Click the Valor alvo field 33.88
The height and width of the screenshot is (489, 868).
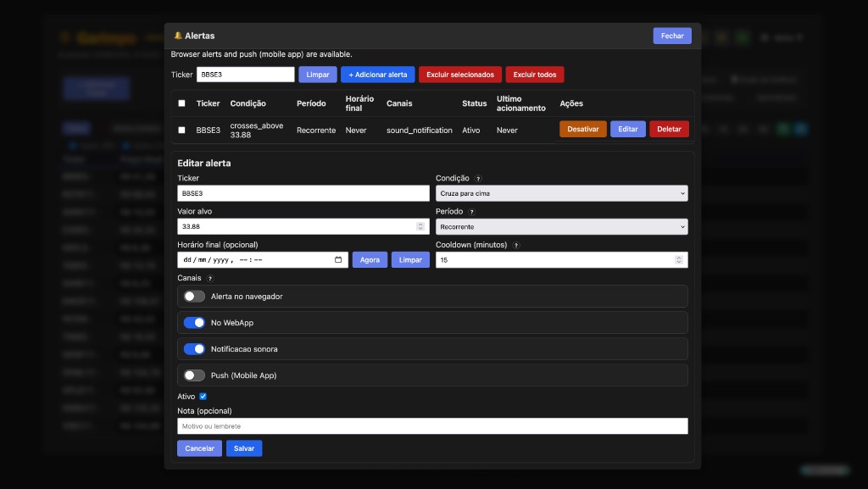303,226
